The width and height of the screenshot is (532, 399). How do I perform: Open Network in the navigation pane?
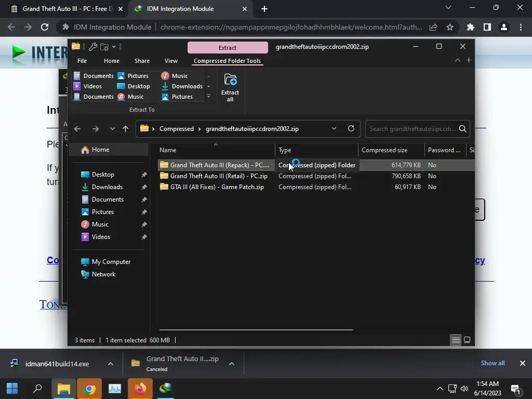tap(103, 274)
